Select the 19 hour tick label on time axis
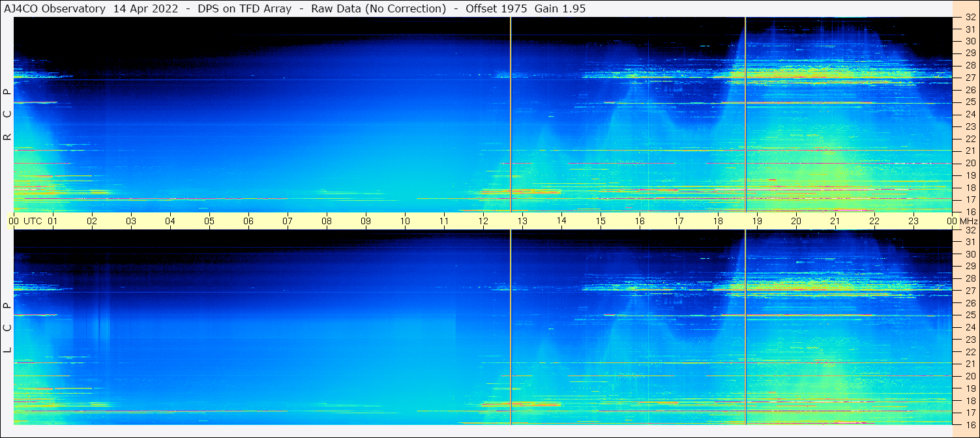This screenshot has width=980, height=438. (757, 221)
